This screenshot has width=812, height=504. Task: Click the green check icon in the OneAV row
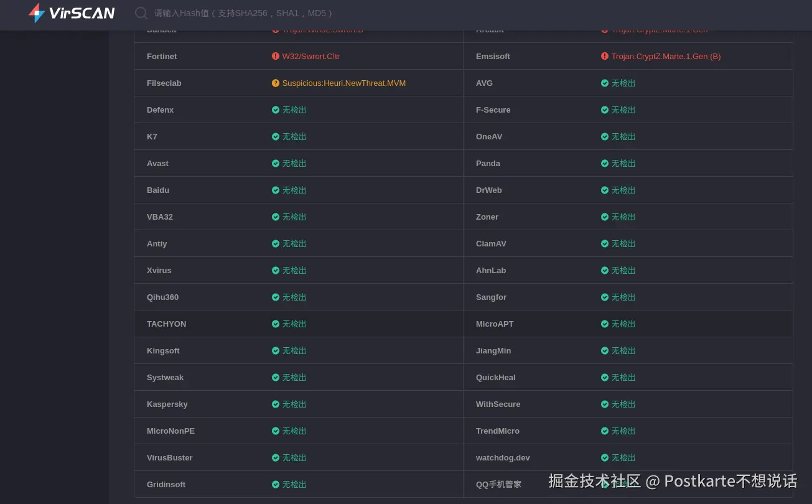tap(605, 136)
